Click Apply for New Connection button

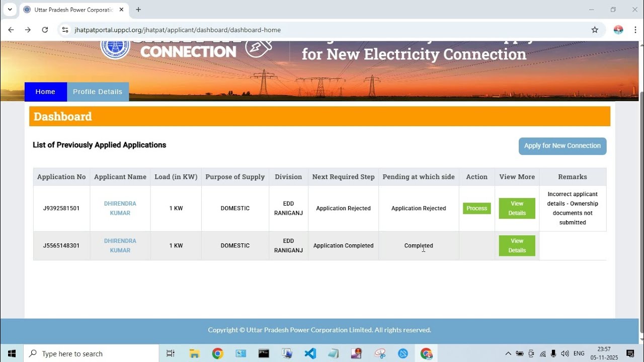tap(562, 146)
